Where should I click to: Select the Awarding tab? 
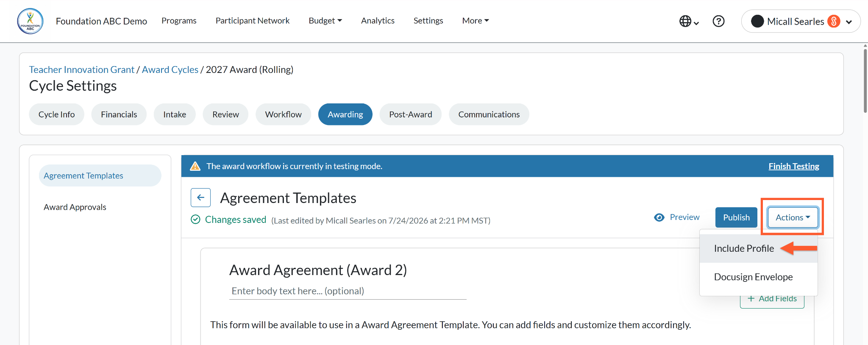point(345,114)
